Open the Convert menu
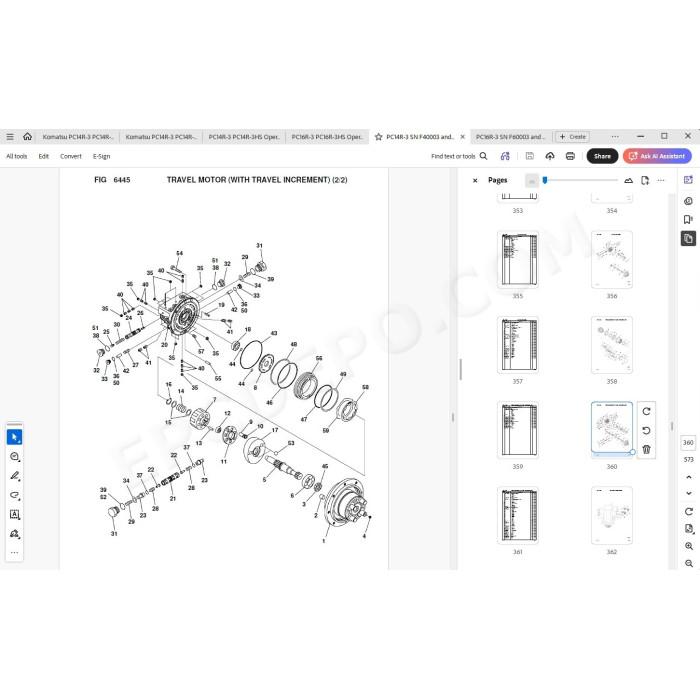Screen dimensions: 700x700 coord(71,156)
